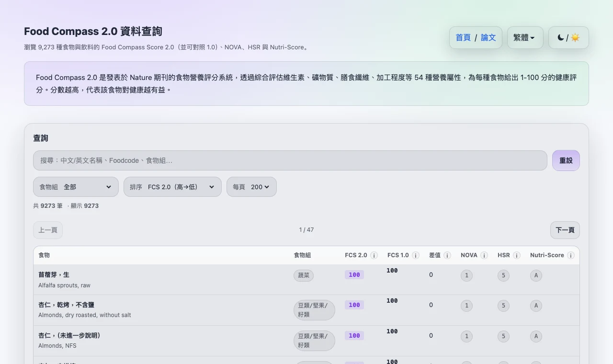
Task: Click the 重設 reset button
Action: point(566,160)
